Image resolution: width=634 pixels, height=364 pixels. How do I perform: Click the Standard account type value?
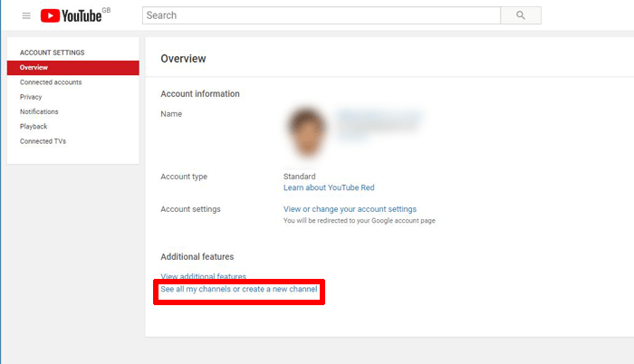299,177
